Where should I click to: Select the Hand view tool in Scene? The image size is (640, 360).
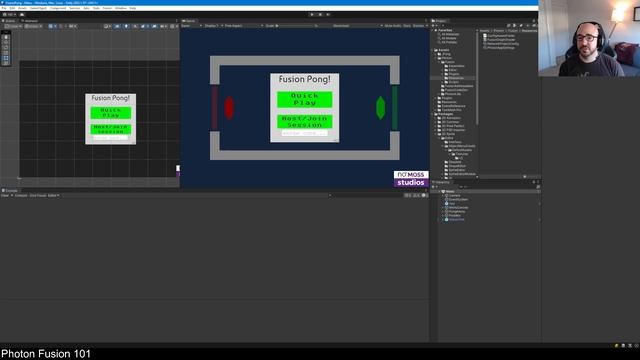click(6, 37)
